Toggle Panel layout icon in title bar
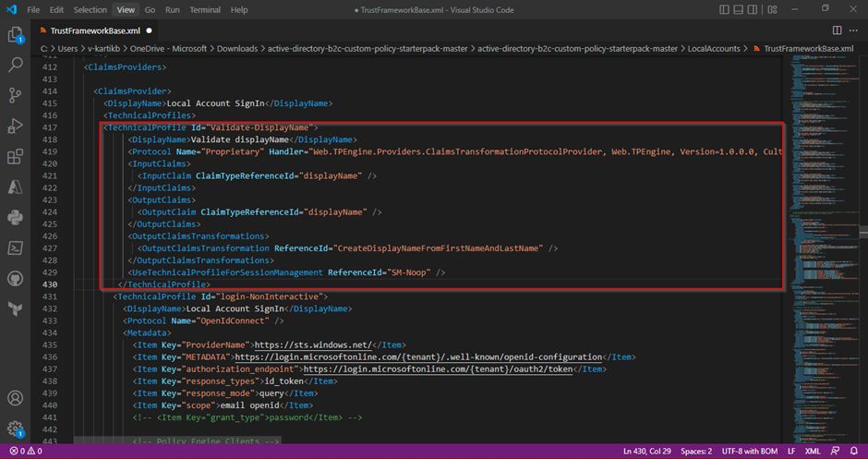The height and width of the screenshot is (459, 868). point(739,9)
